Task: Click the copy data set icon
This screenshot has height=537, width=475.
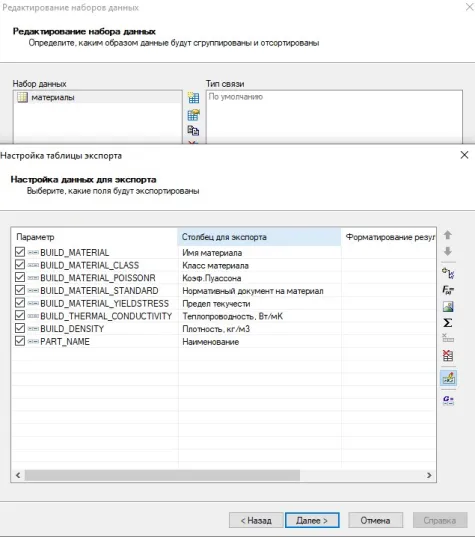Action: (x=193, y=130)
